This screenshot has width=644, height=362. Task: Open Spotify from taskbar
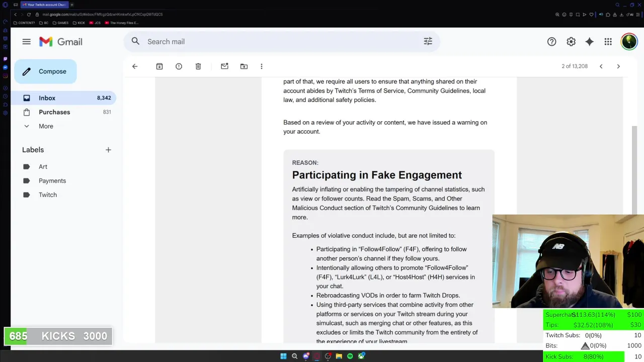tap(350, 356)
